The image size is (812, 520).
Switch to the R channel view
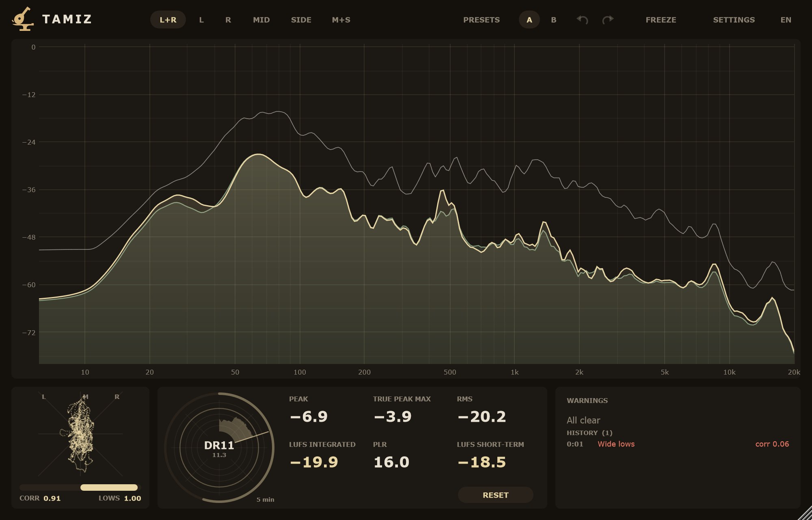pyautogui.click(x=228, y=19)
